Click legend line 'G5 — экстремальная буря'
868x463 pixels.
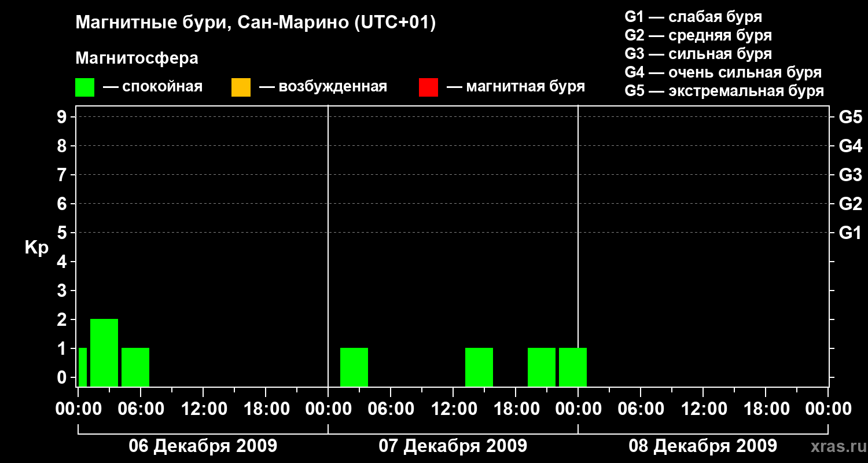pos(724,91)
